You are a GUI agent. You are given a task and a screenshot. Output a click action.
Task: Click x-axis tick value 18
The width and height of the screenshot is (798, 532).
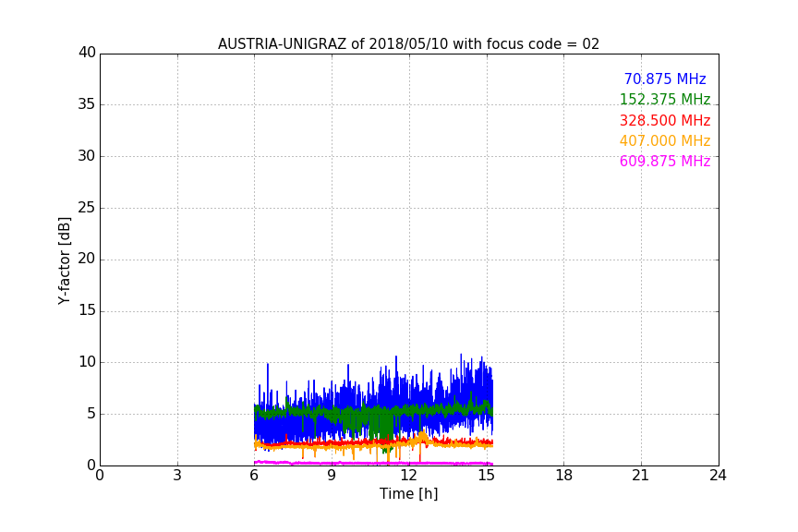pyautogui.click(x=564, y=476)
